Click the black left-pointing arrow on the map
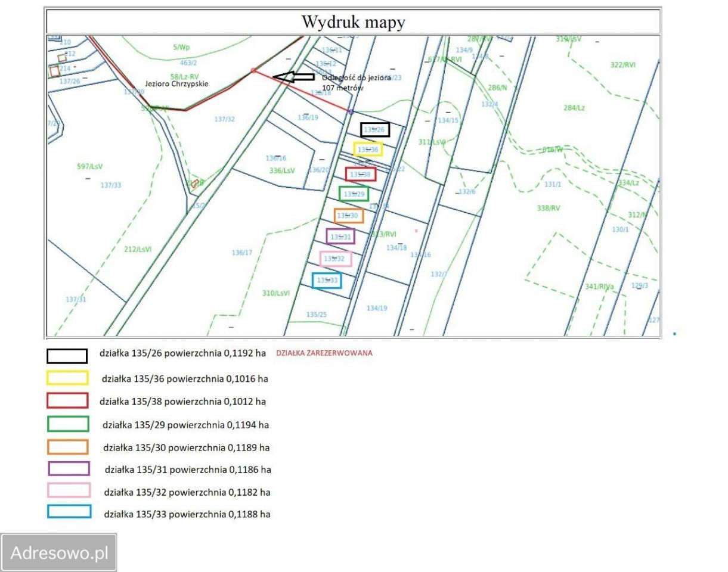 (x=293, y=76)
